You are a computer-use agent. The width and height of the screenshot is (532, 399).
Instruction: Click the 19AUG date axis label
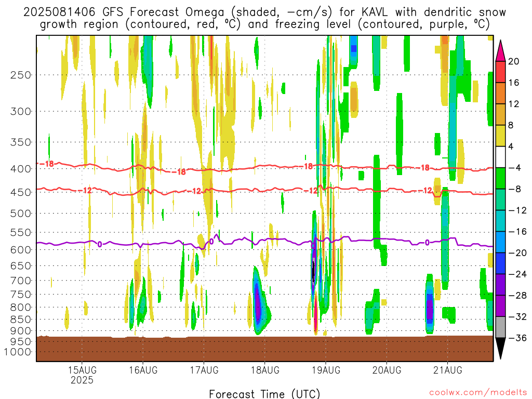pos(326,370)
